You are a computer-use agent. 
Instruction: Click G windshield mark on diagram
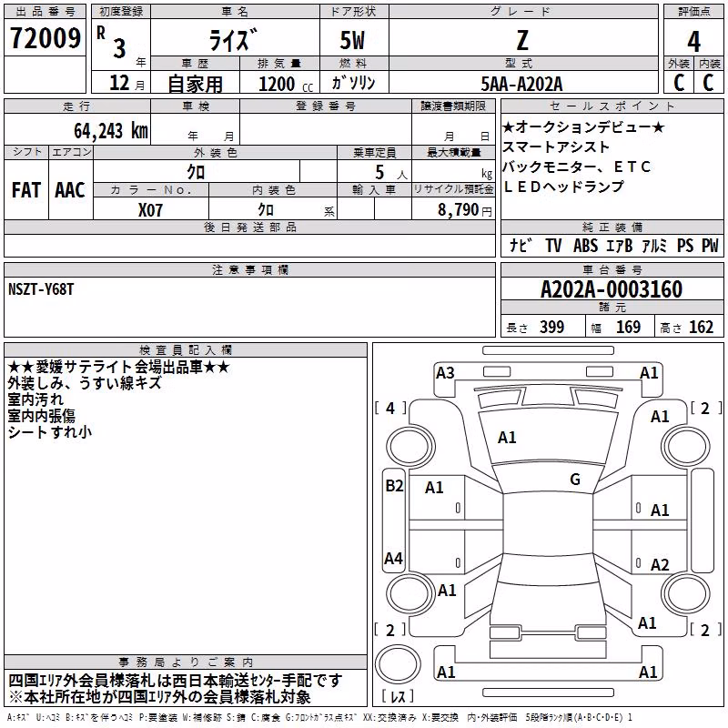point(575,480)
